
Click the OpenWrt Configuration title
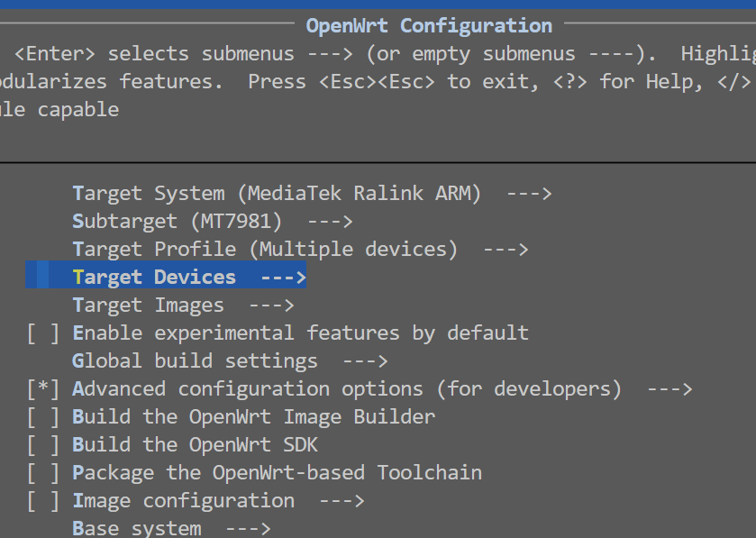point(429,26)
